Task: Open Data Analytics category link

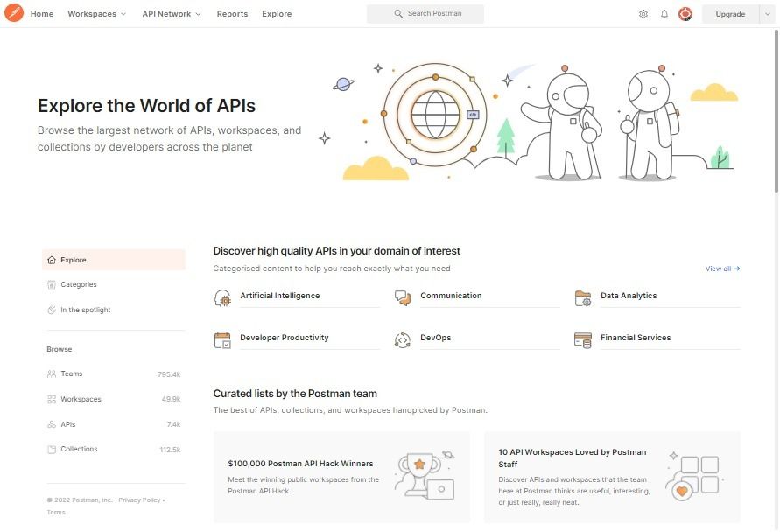Action: click(x=629, y=296)
